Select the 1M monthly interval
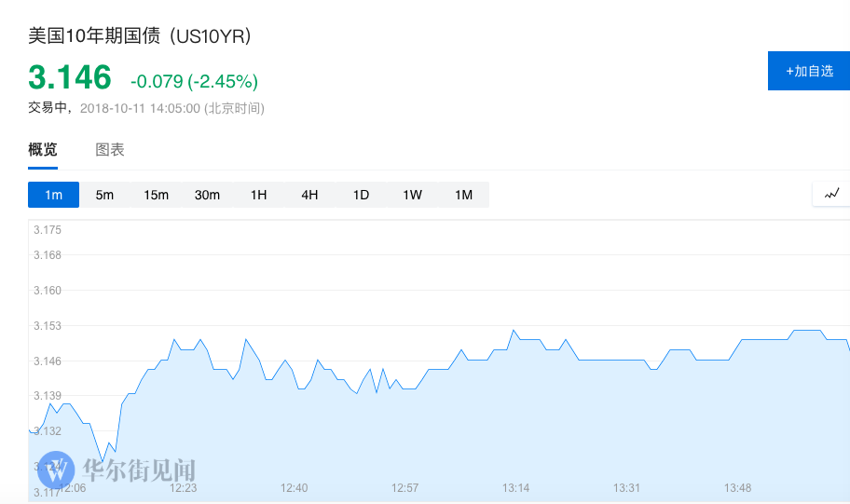This screenshot has height=504, width=850. [463, 195]
